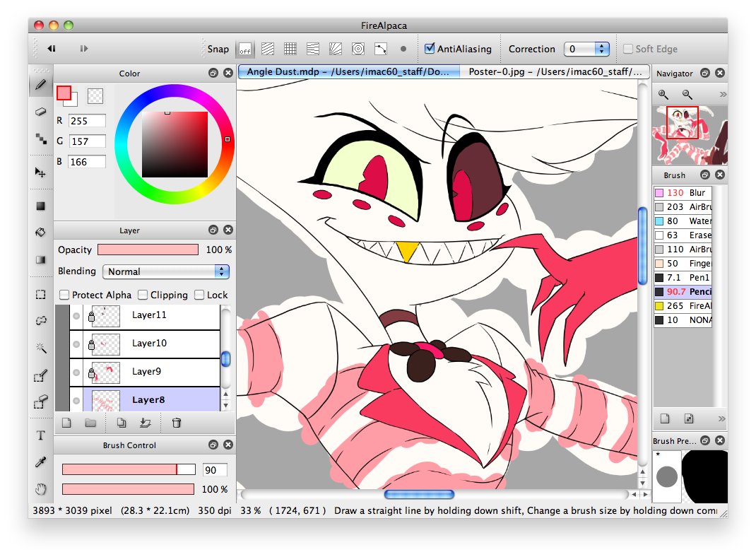Duplicate the current layer
The image size is (756, 557).
[x=122, y=423]
